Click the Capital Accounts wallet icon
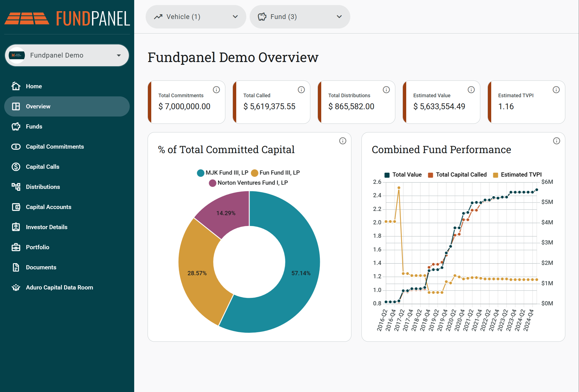The height and width of the screenshot is (392, 579). tap(16, 207)
